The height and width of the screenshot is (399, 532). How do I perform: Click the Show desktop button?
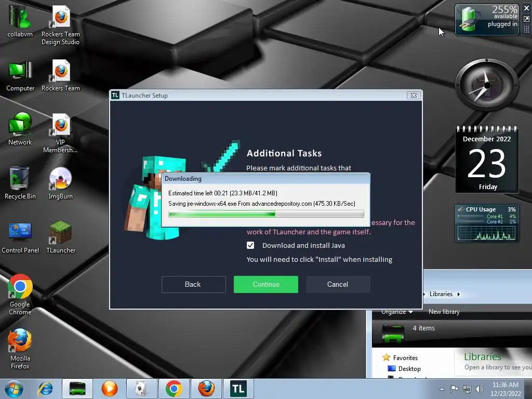[x=529, y=389]
